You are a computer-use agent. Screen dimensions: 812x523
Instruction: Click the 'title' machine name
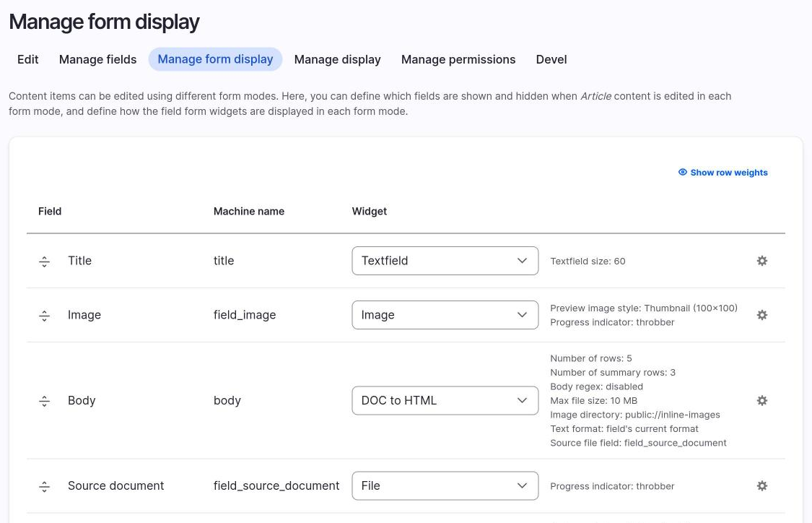coord(224,261)
